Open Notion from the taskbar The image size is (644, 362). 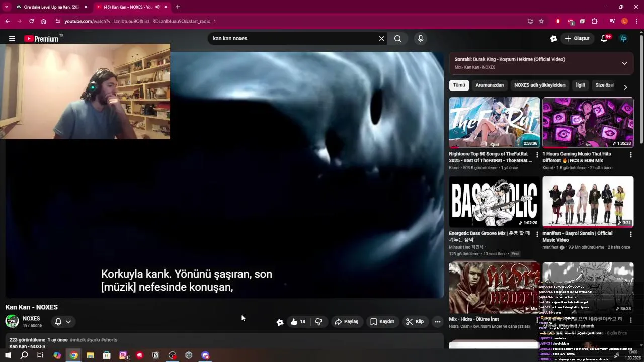[x=156, y=355]
